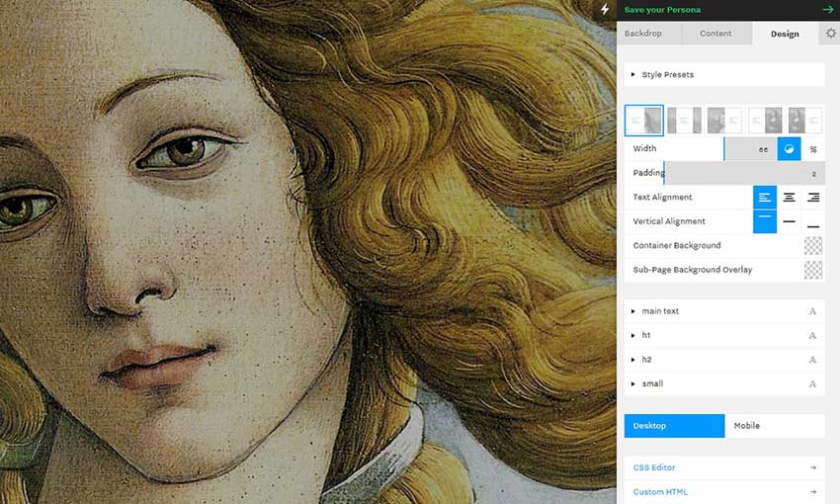Set vertical alignment to middle
840x504 pixels.
790,221
